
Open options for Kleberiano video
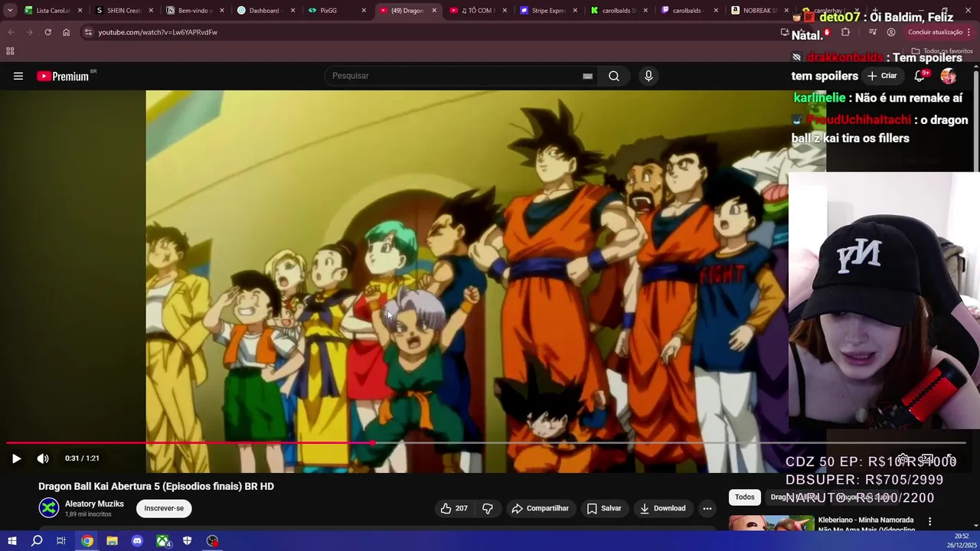(x=930, y=522)
